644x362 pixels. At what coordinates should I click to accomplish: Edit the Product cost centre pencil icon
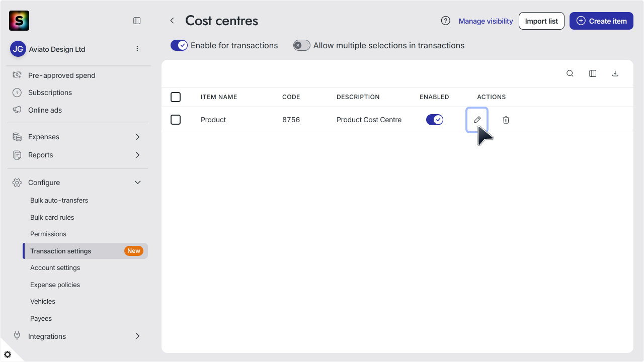pos(477,120)
